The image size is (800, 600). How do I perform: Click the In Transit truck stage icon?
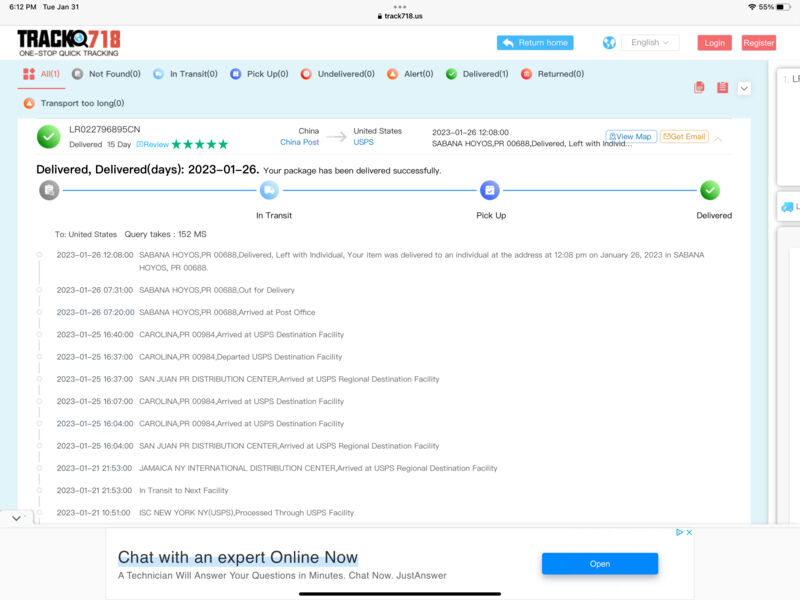pyautogui.click(x=269, y=190)
